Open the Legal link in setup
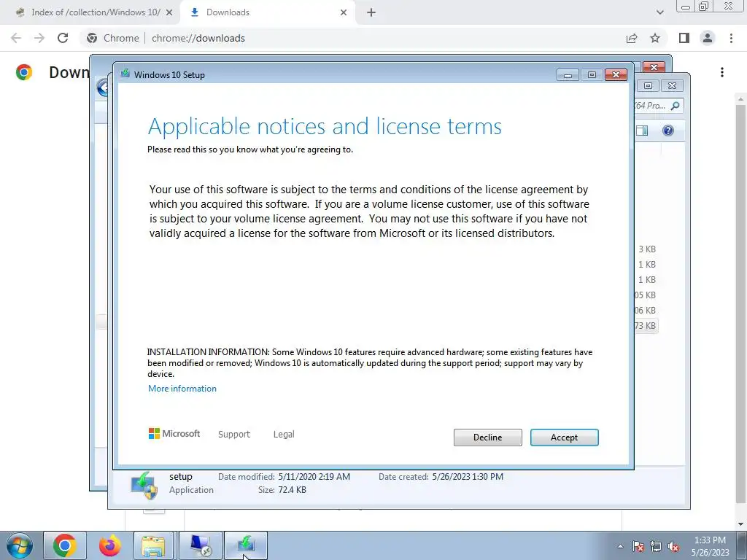The width and height of the screenshot is (747, 560). [284, 435]
